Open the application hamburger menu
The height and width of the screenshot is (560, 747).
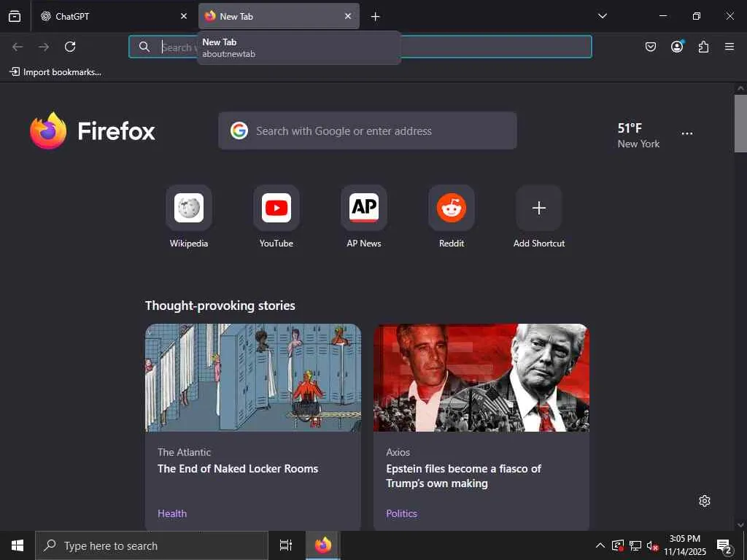point(729,47)
